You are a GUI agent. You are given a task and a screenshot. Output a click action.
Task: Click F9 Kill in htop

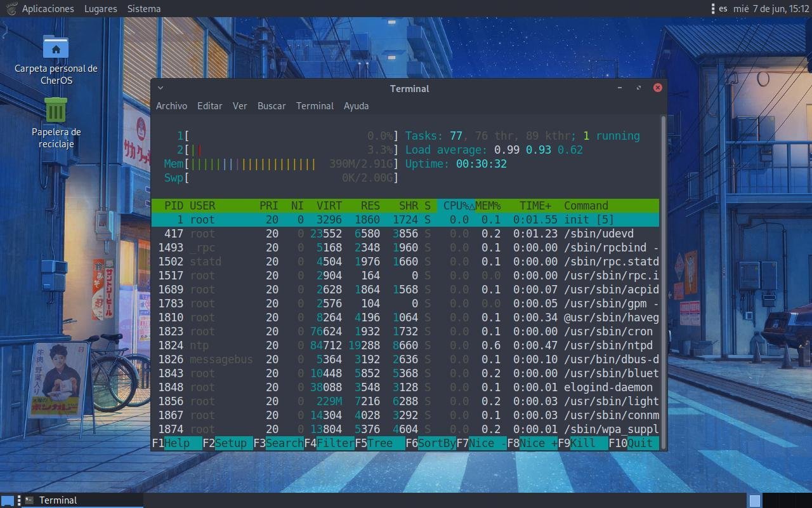click(x=582, y=443)
